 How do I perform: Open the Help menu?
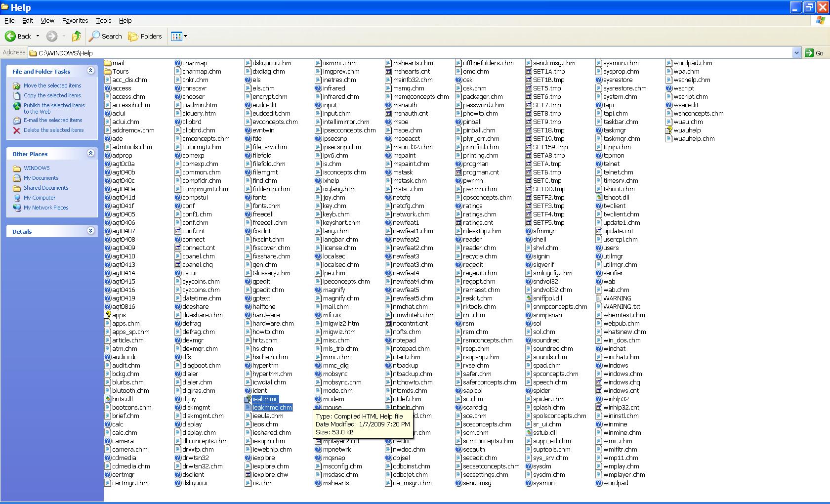coord(125,20)
